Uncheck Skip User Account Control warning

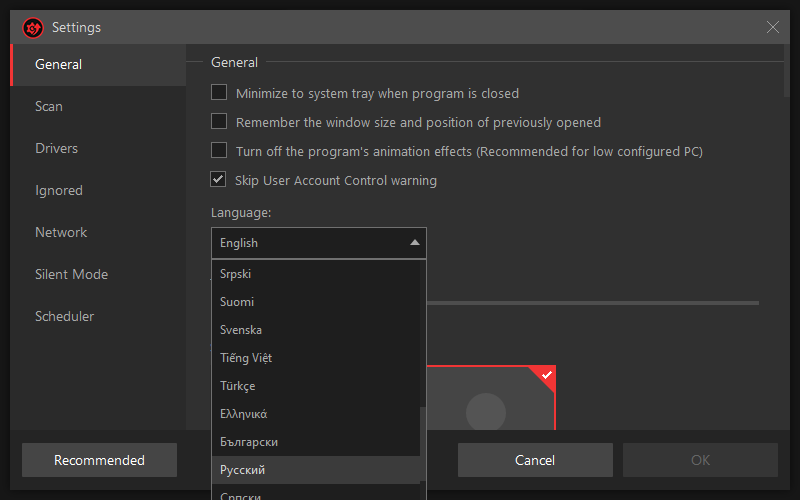click(x=218, y=180)
